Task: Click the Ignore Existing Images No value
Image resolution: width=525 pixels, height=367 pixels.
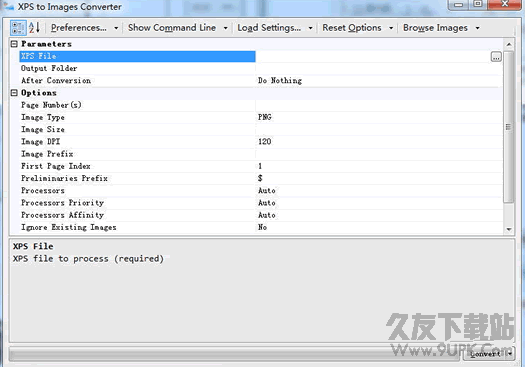Action: coord(262,227)
